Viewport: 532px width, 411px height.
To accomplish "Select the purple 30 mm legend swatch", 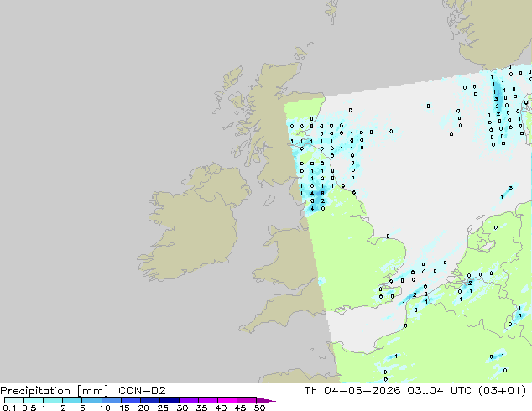I will 189,400.
